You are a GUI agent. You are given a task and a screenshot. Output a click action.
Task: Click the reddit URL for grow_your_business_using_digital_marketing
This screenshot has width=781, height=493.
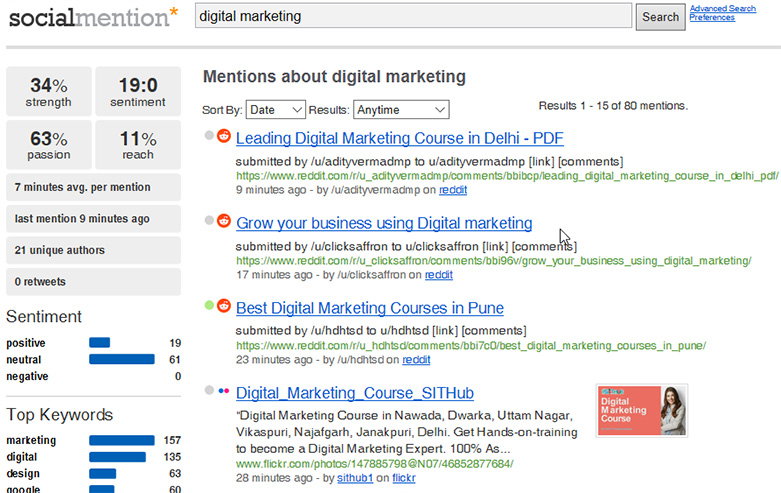(x=494, y=261)
